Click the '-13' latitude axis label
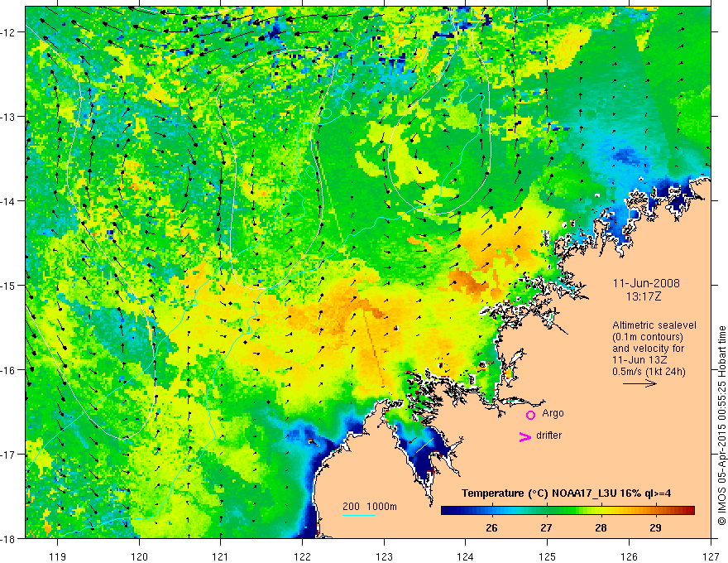 pyautogui.click(x=8, y=117)
